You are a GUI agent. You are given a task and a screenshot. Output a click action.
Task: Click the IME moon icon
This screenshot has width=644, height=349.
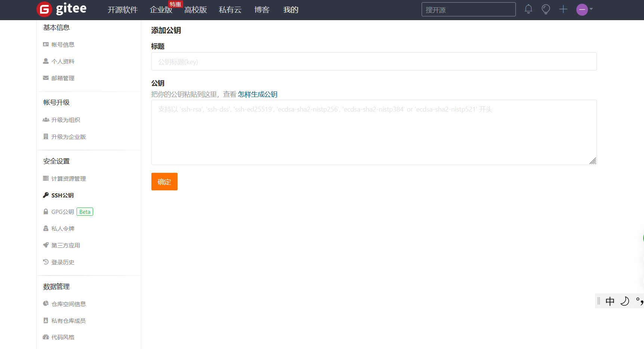[625, 301]
